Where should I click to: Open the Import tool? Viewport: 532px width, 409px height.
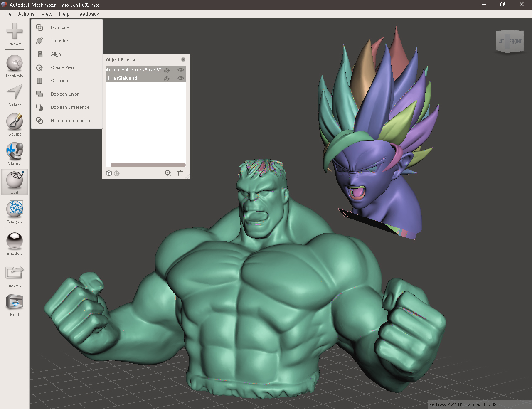(15, 34)
